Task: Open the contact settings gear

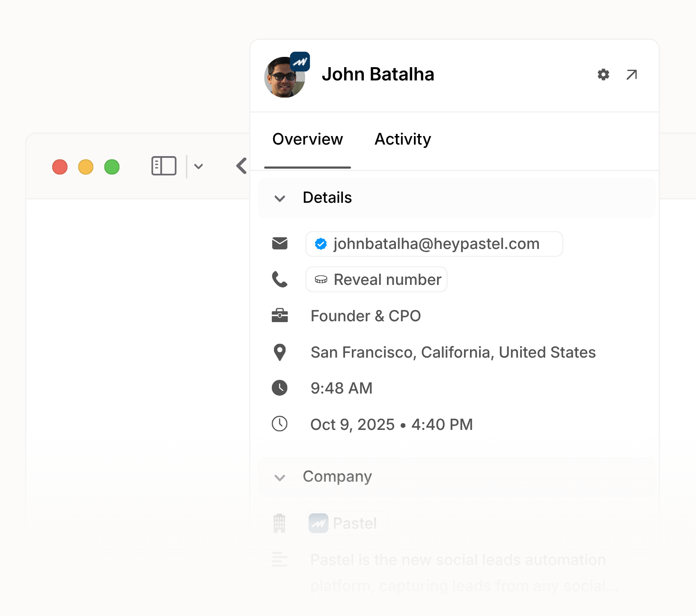Action: (603, 74)
